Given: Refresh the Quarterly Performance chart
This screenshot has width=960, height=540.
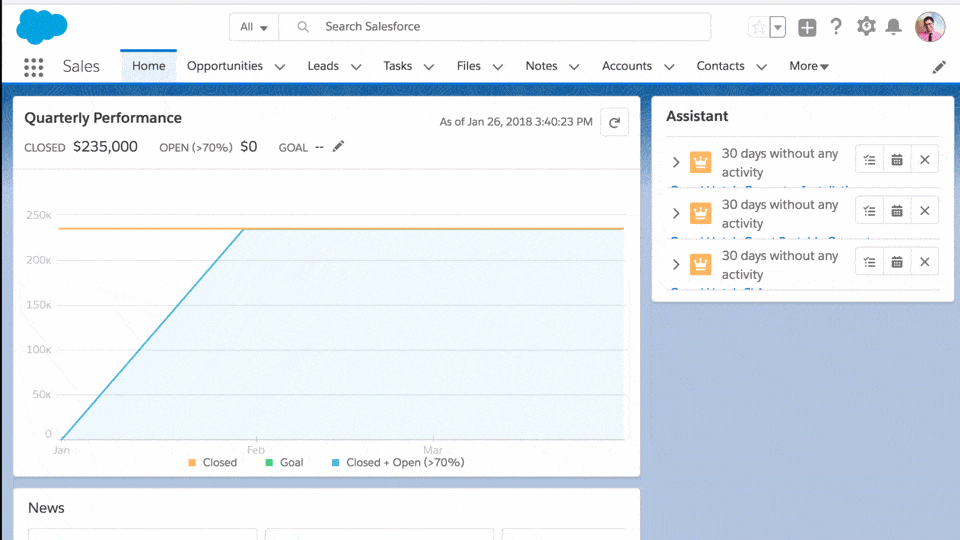Looking at the screenshot, I should point(615,122).
